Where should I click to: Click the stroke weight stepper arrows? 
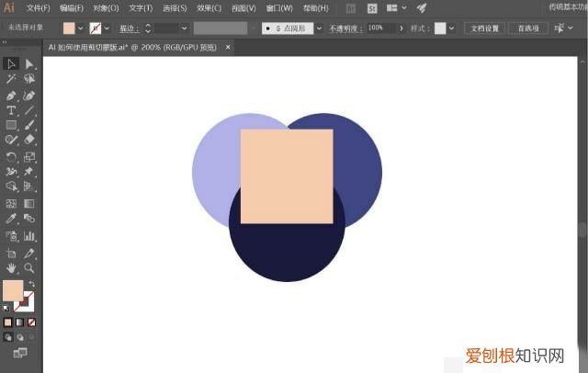pos(148,28)
